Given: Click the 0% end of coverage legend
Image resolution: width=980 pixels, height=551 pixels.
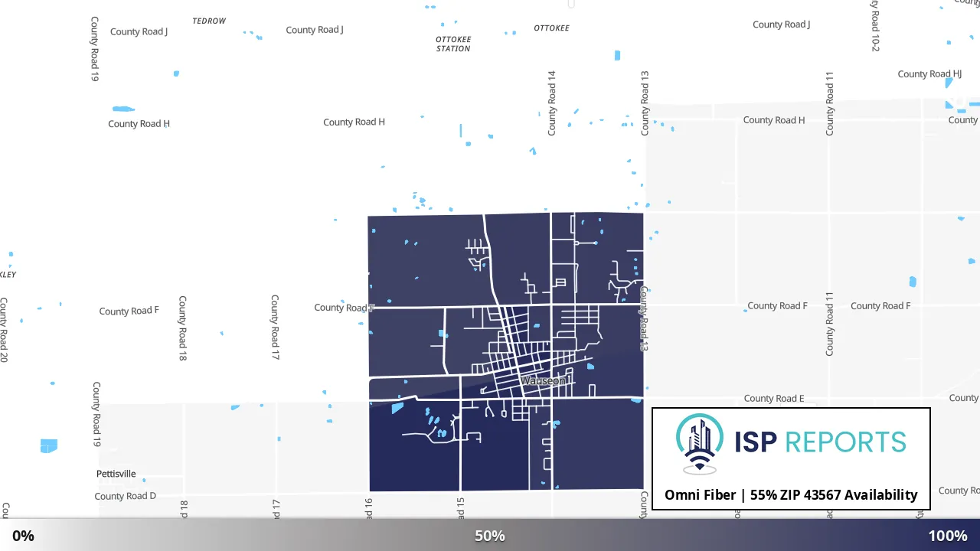Looking at the screenshot, I should pyautogui.click(x=23, y=536).
